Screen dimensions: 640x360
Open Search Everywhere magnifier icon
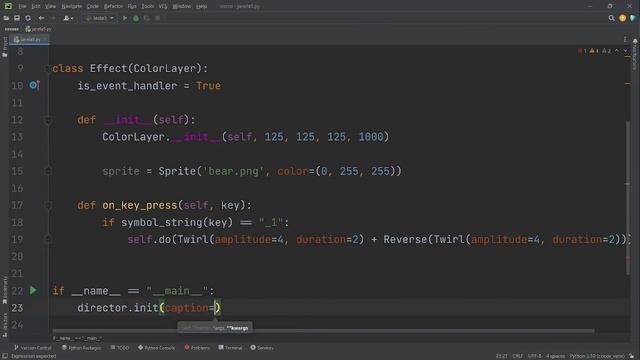pos(611,18)
